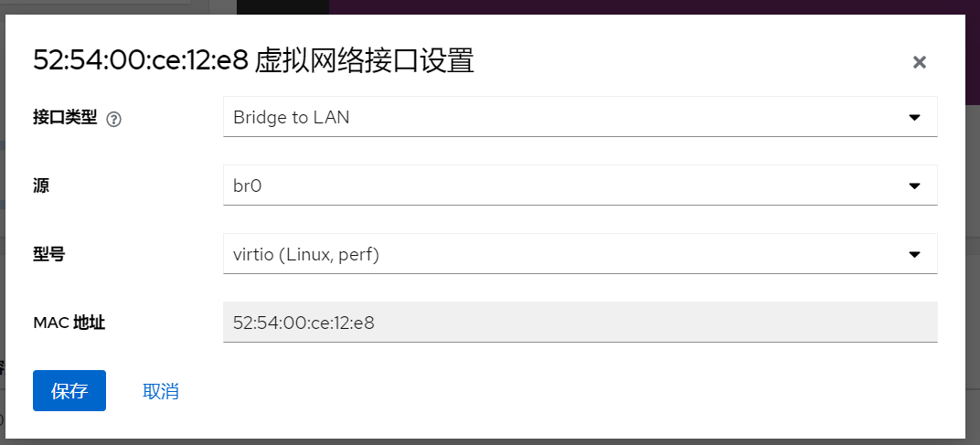980x445 pixels.
Task: Click the 源 label
Action: [x=41, y=185]
